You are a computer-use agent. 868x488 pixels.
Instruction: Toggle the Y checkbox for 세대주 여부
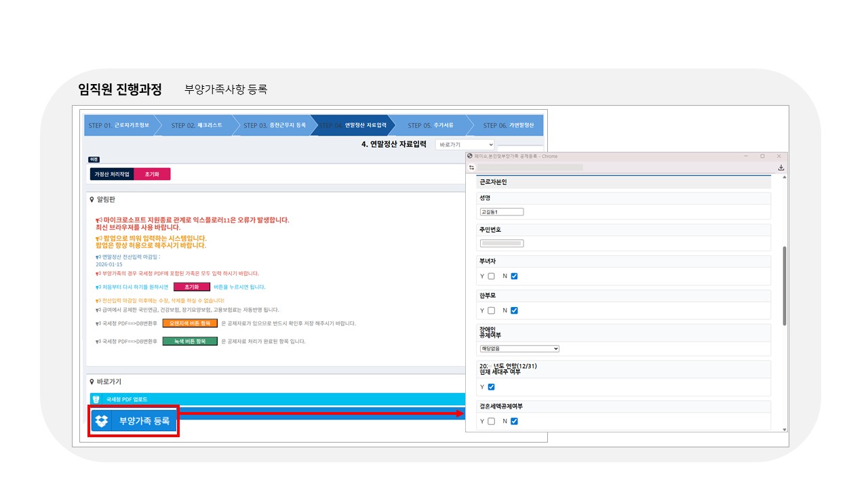click(x=491, y=387)
